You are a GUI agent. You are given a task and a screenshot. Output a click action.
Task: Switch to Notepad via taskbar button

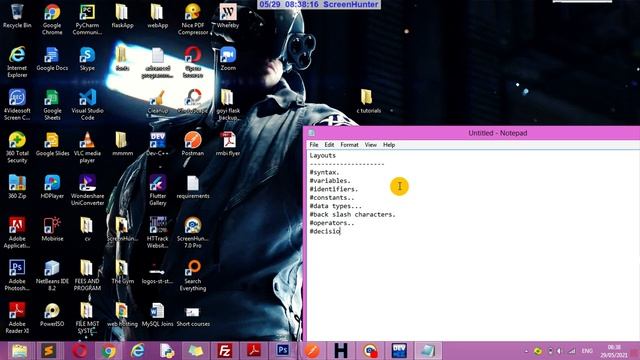click(x=428, y=351)
